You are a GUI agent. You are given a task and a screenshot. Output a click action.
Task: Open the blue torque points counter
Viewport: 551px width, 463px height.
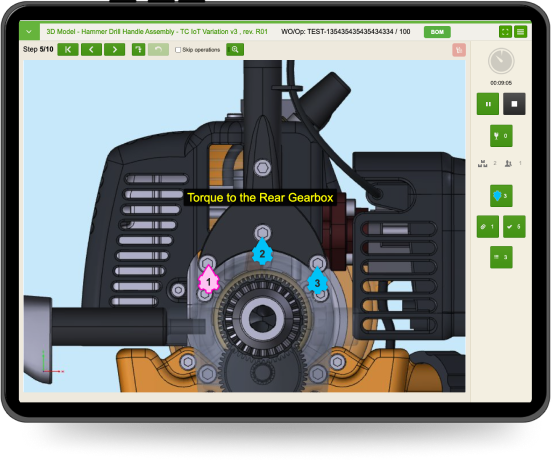click(501, 196)
